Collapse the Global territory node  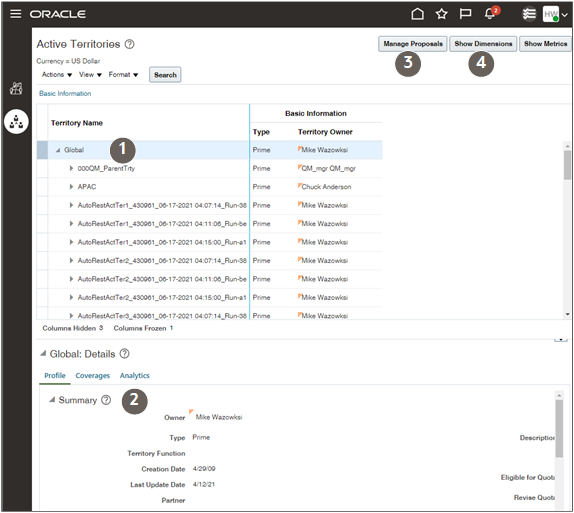58,150
